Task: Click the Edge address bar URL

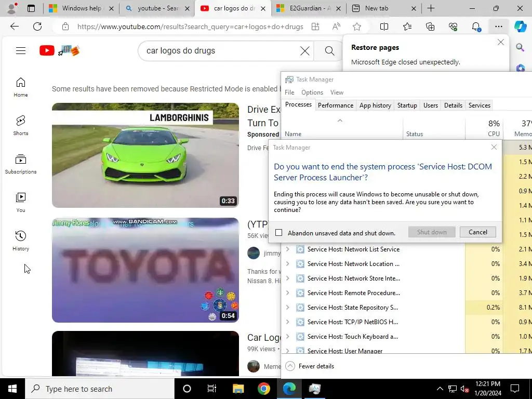Action: (x=190, y=26)
